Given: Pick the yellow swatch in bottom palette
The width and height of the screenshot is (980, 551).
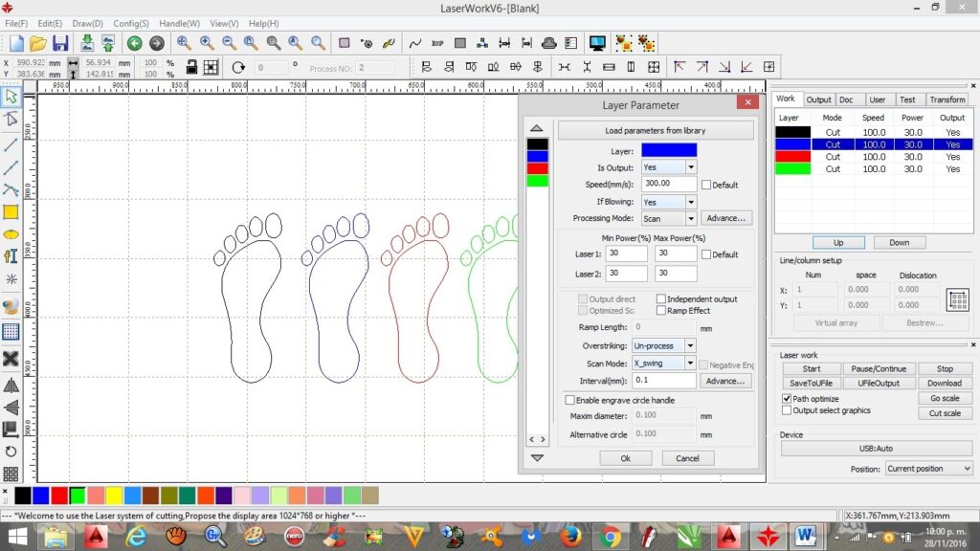Looking at the screenshot, I should tap(113, 495).
